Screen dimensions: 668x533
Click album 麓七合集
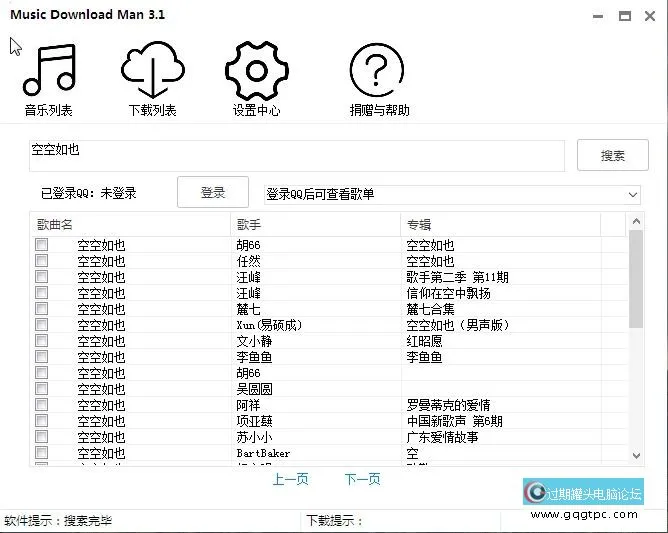(430, 309)
